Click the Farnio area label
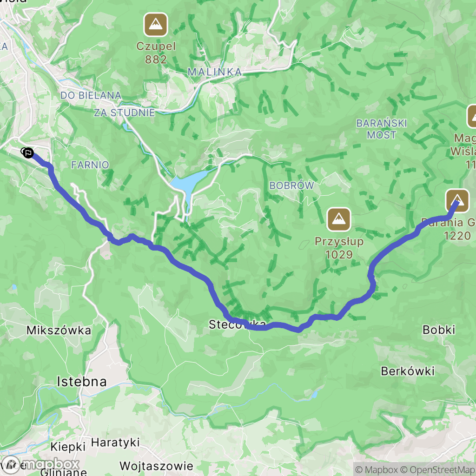The height and width of the screenshot is (476, 476). [90, 165]
